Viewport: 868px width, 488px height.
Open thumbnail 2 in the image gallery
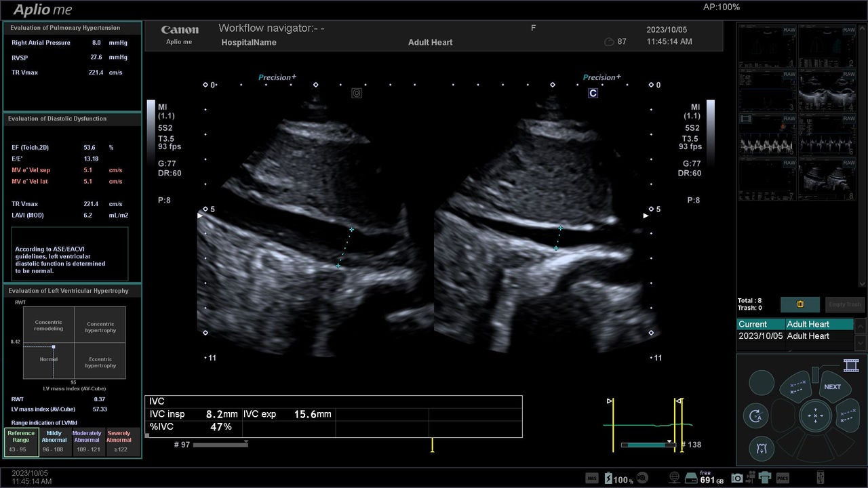point(827,46)
